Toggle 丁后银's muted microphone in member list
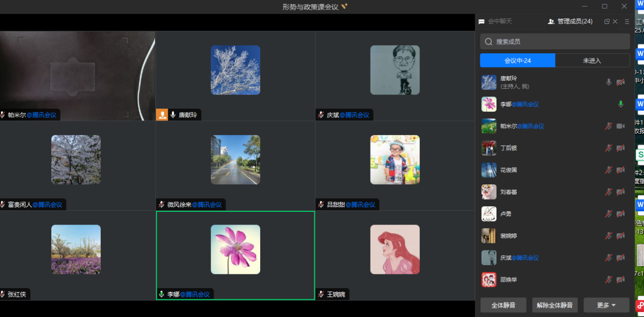The width and height of the screenshot is (644, 317). point(608,148)
